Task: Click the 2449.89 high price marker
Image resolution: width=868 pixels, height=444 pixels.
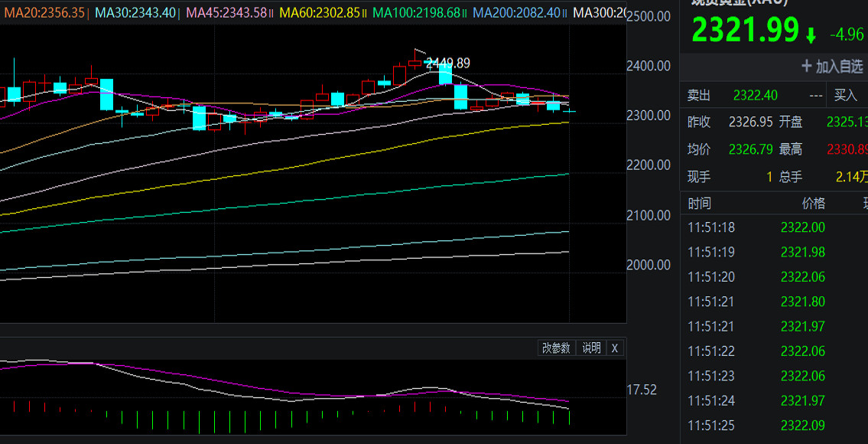Action: coord(447,63)
